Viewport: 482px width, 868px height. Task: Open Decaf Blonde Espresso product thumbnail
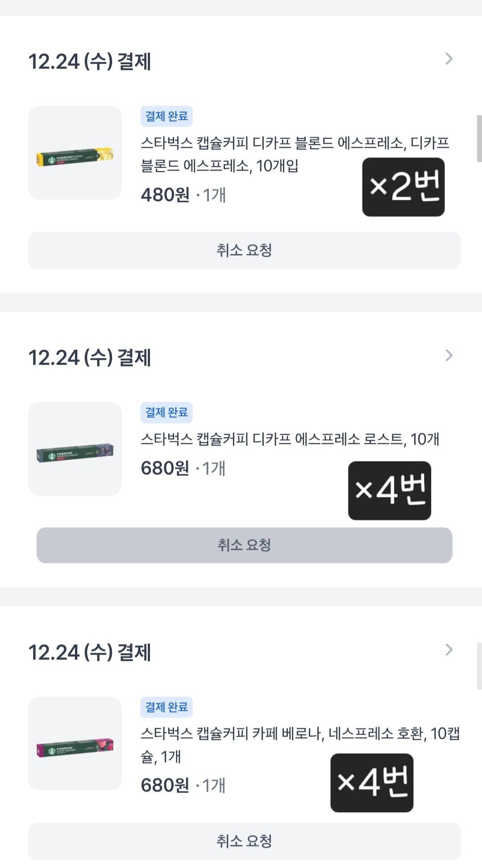point(75,153)
